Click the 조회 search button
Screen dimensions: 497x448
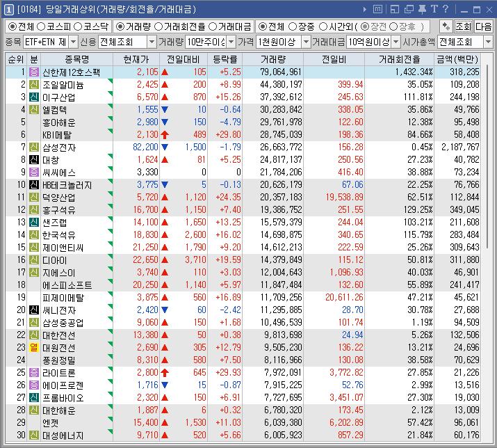[464, 26]
